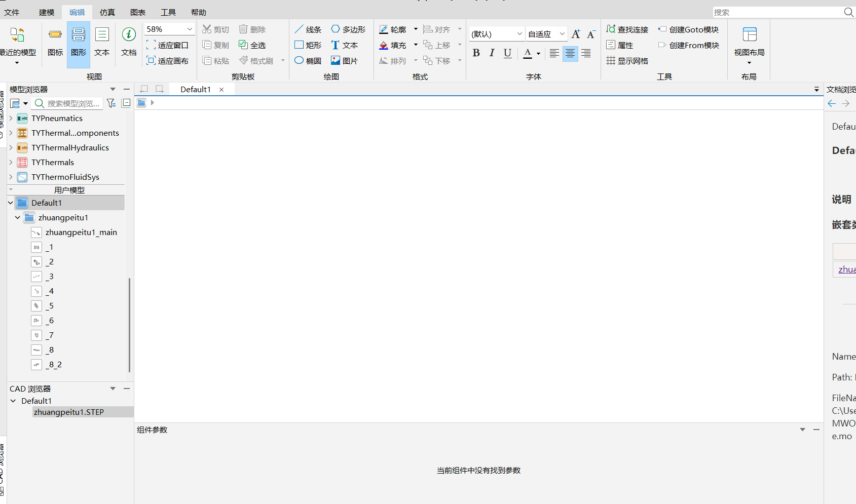The image size is (856, 504).
Task: Toggle italic formatting
Action: 492,53
